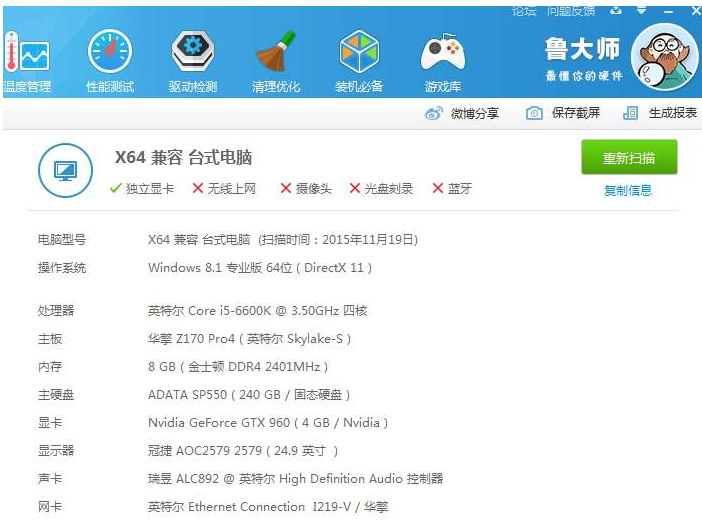Image resolution: width=702 pixels, height=524 pixels.
Task: Generate a report with 生成报表
Action: tap(660, 114)
